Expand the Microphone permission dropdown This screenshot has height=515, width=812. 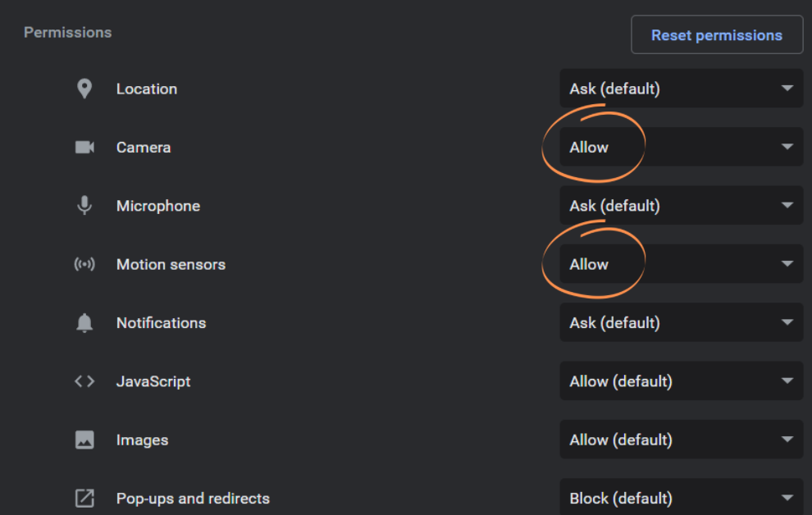click(681, 206)
